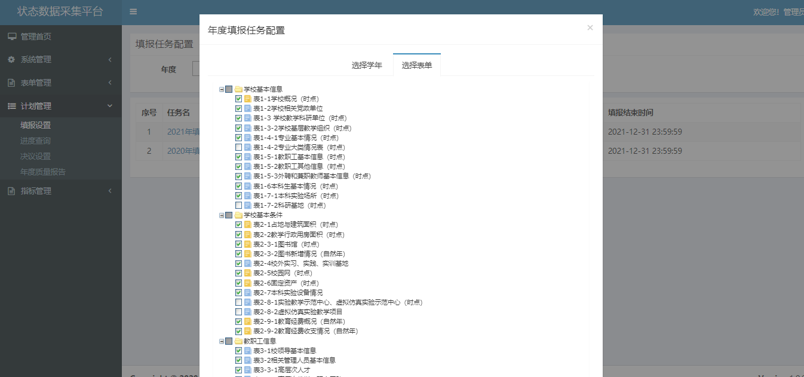Select the 选择表单 tab
Screen dimensions: 804x377
417,65
